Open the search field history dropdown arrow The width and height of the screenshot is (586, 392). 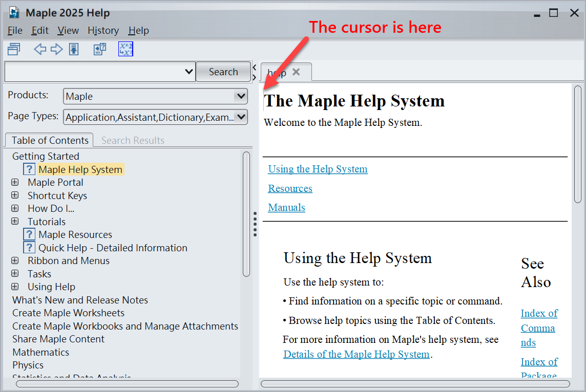pos(189,72)
